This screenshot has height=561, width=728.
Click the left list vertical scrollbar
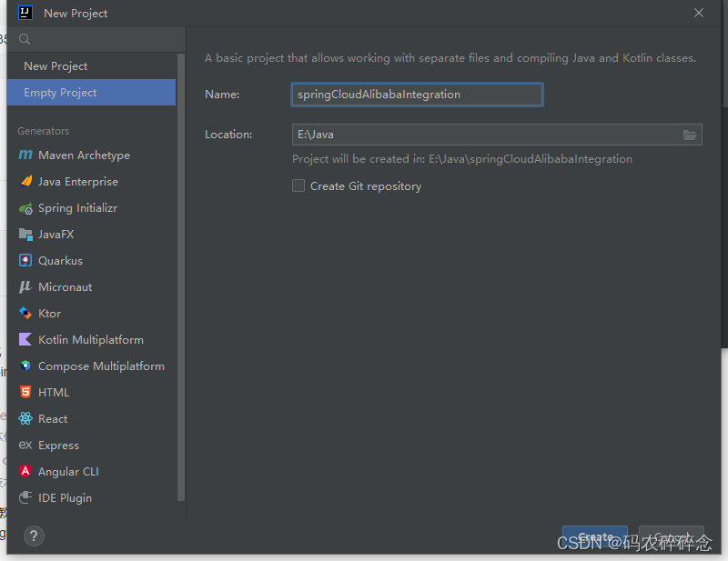[x=181, y=277]
